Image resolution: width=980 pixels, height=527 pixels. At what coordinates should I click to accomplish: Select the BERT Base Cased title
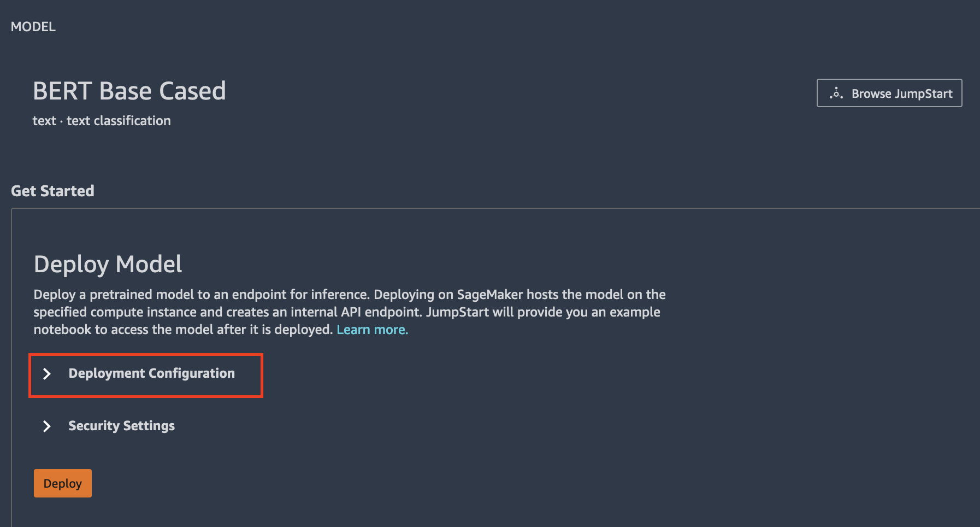[129, 91]
